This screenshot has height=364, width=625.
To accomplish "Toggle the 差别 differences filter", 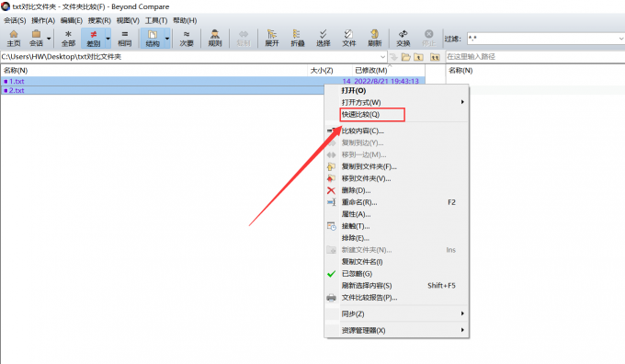I will tap(93, 39).
